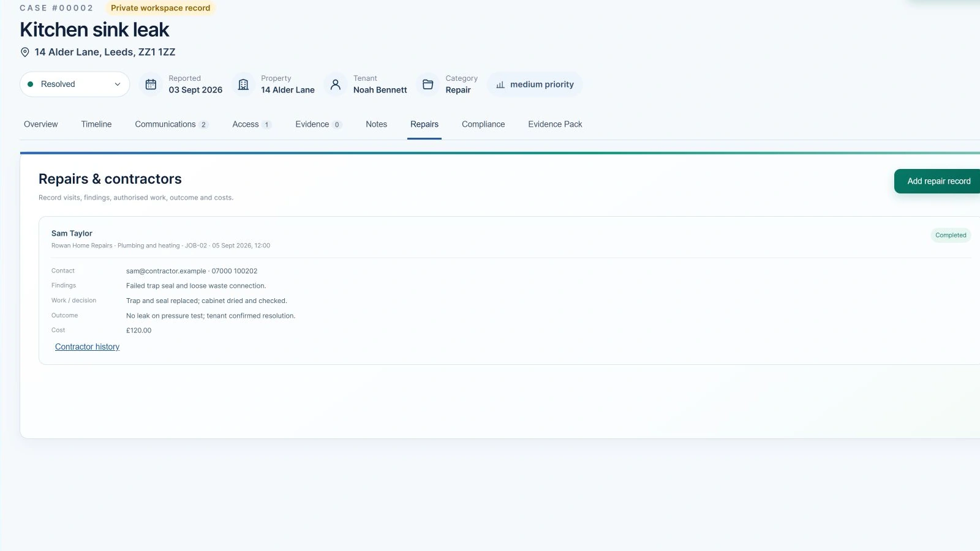The width and height of the screenshot is (980, 551).
Task: Click Add repair record button
Action: [938, 181]
